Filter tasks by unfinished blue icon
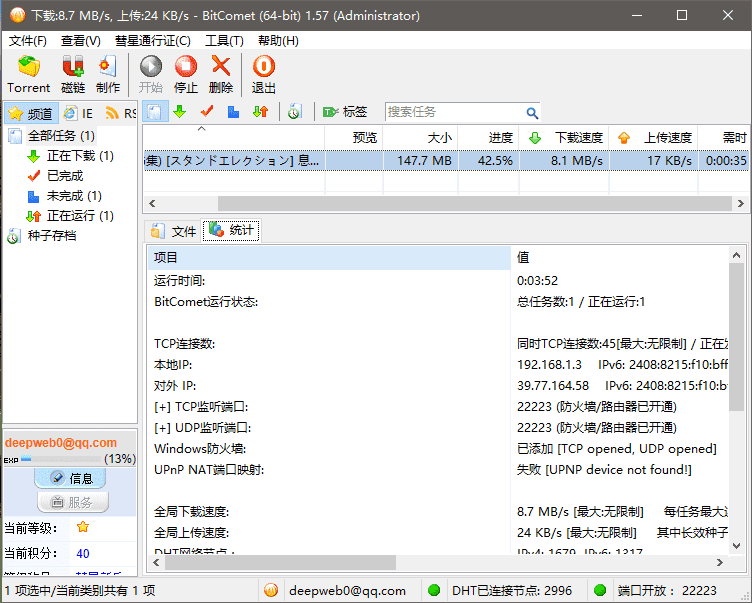 coord(234,112)
